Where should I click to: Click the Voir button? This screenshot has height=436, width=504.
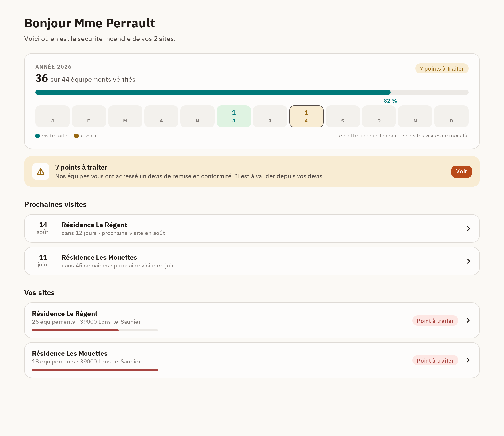point(461,171)
